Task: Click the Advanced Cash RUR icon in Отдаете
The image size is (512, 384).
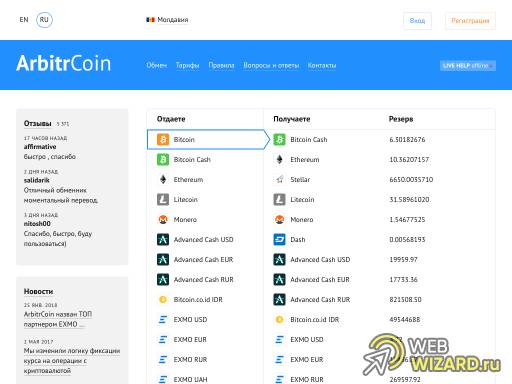Action: click(163, 279)
